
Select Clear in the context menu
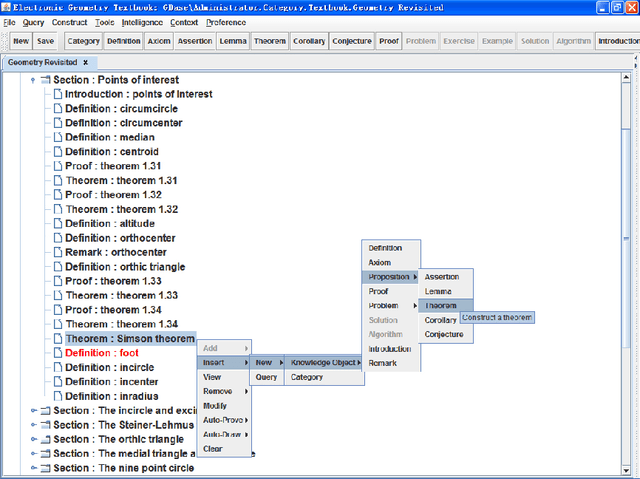(x=224, y=449)
